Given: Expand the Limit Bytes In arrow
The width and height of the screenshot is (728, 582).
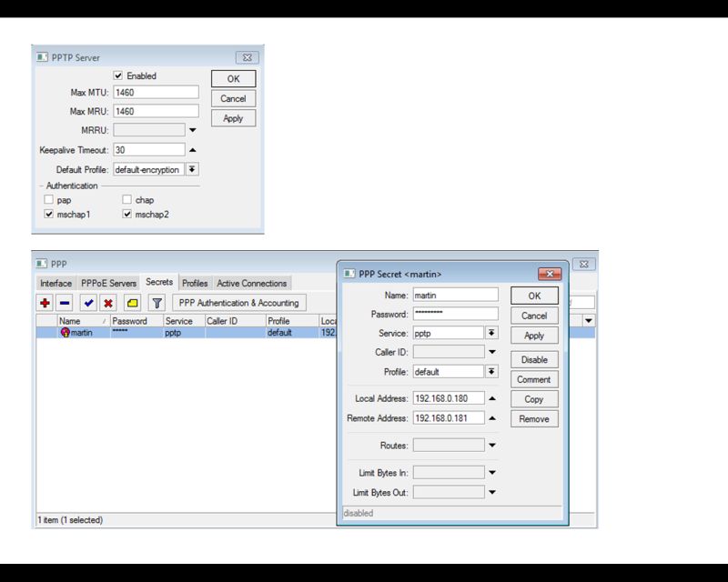Looking at the screenshot, I should tap(492, 473).
